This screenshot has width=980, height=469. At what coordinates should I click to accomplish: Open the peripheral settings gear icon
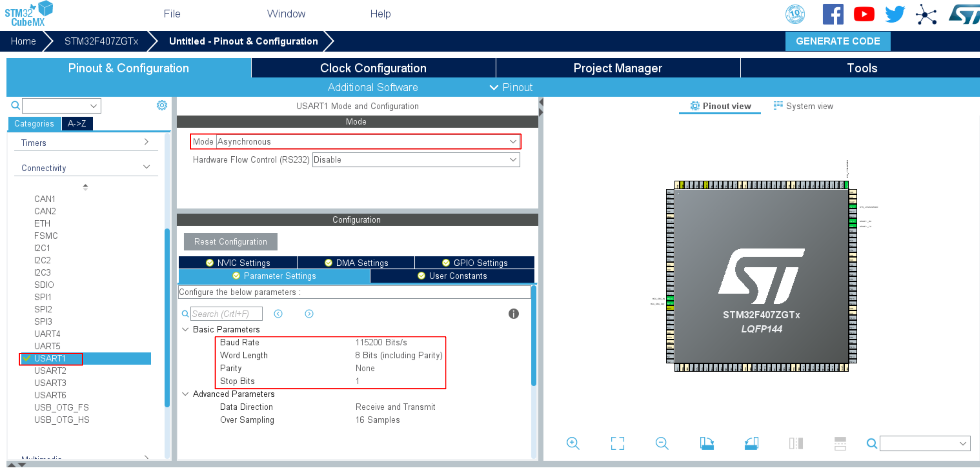point(162,105)
